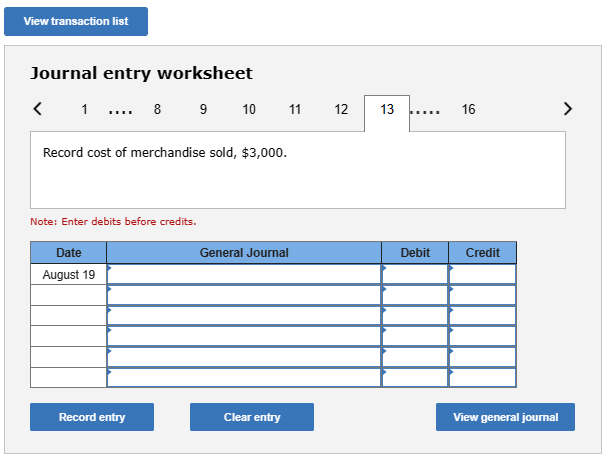This screenshot has width=613, height=466.
Task: Click ellipsis between tabs 1 and 8
Action: pos(120,112)
